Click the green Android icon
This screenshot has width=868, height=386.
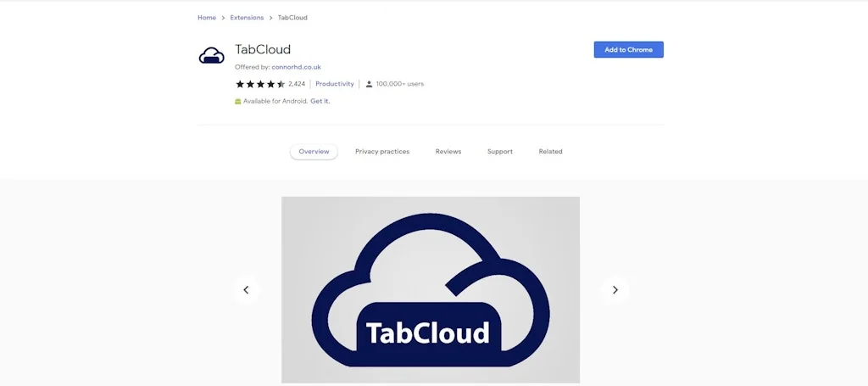click(238, 101)
